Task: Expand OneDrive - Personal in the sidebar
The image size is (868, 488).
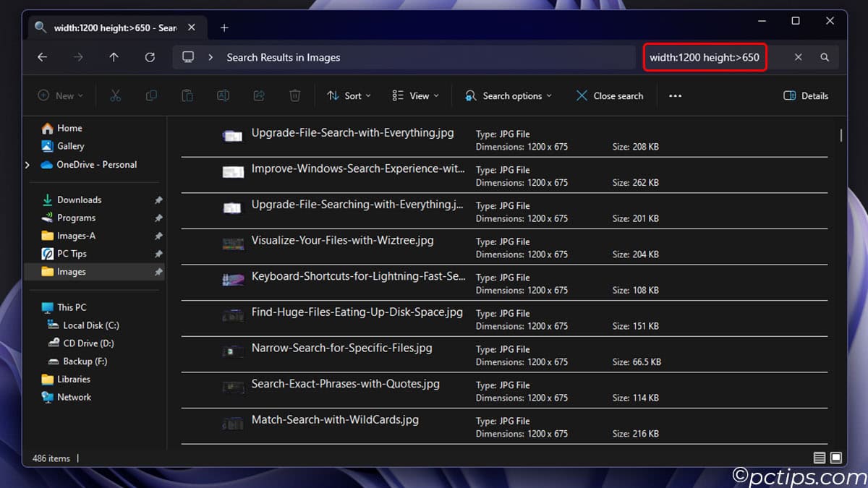Action: tap(27, 164)
